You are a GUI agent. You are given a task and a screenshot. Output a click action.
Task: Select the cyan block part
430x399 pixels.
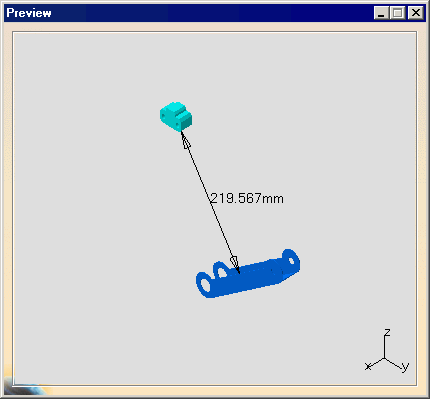point(176,117)
